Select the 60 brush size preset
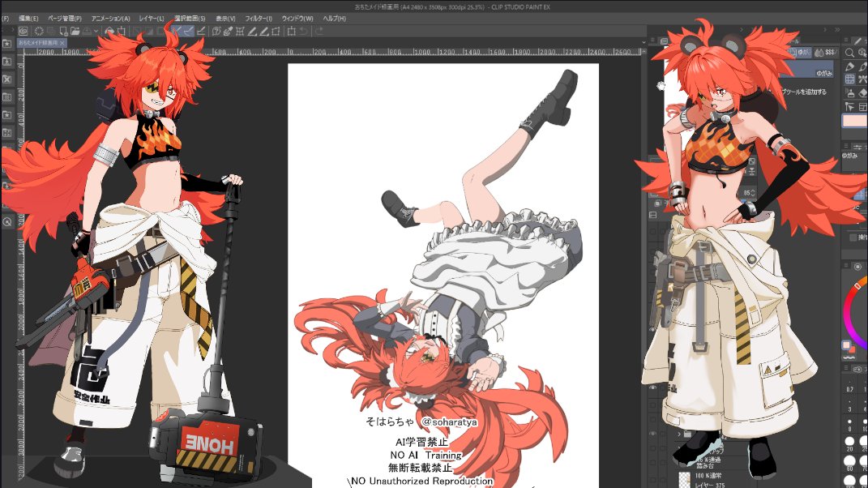 pyautogui.click(x=849, y=463)
